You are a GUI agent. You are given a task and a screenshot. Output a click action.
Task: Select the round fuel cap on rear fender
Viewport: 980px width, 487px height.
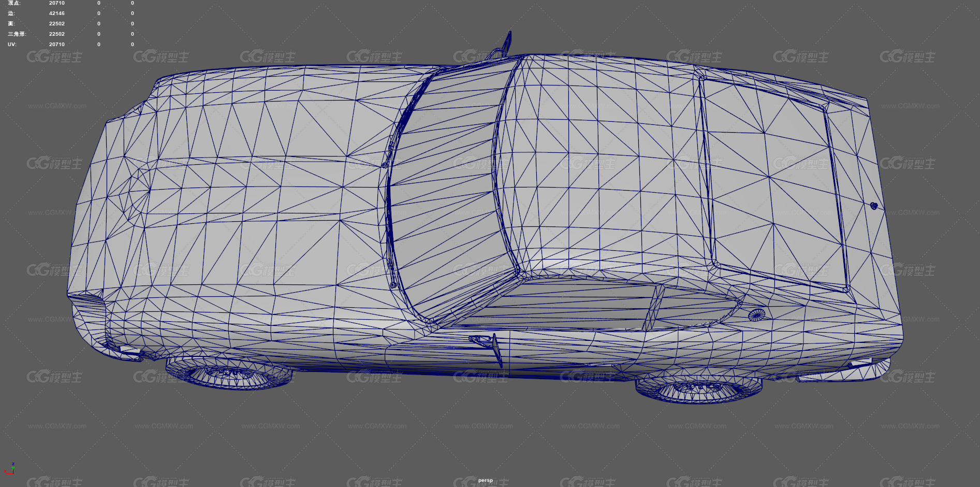point(756,314)
